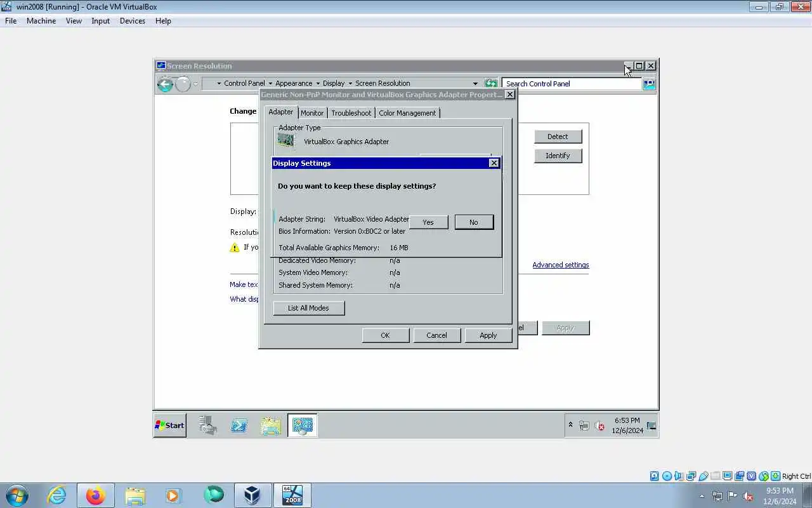Open host Windows Start orb
The width and height of the screenshot is (812, 508).
16,495
